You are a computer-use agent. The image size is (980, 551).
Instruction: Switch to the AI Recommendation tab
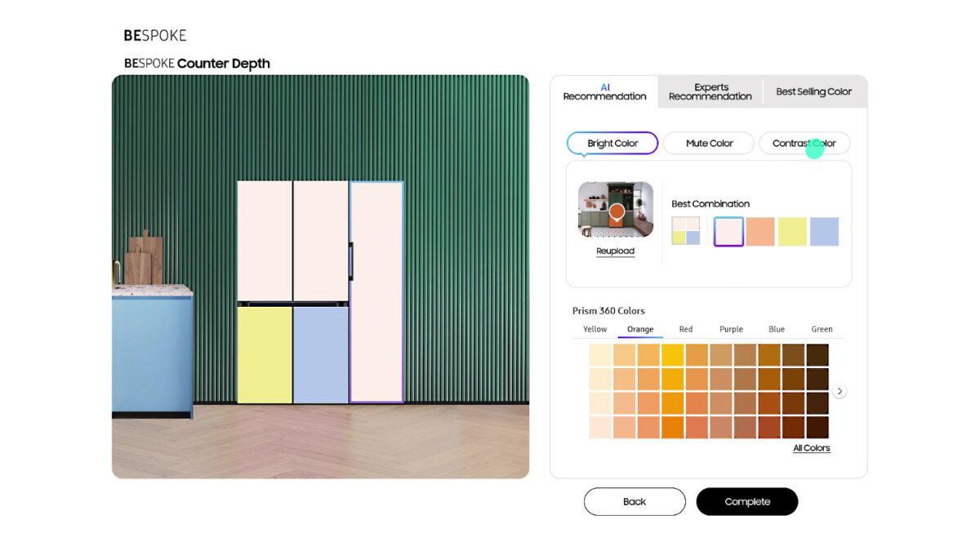click(604, 92)
